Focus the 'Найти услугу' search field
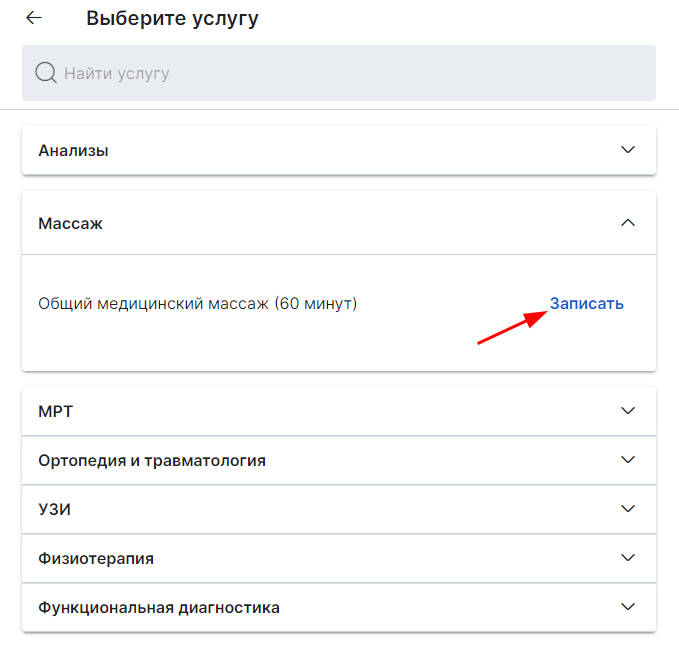Viewport: 679px width, 669px height. (339, 73)
